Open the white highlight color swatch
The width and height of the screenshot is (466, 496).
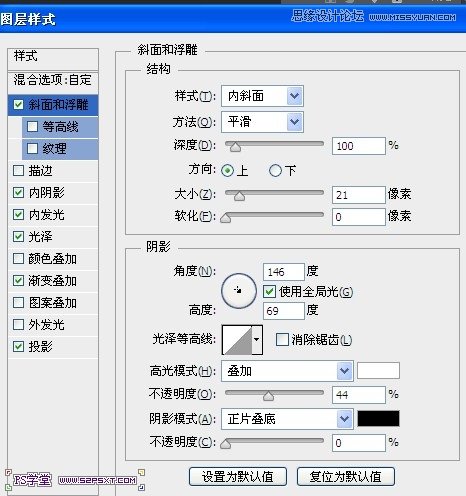[x=378, y=371]
